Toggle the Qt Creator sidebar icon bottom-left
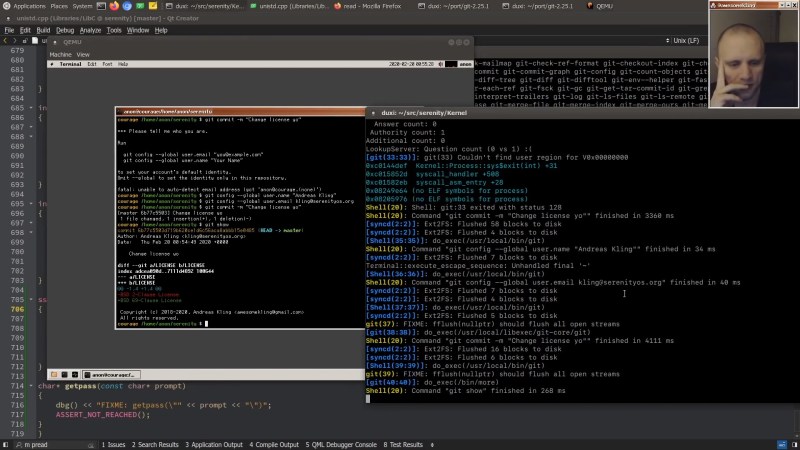800x450 pixels. click(x=7, y=444)
